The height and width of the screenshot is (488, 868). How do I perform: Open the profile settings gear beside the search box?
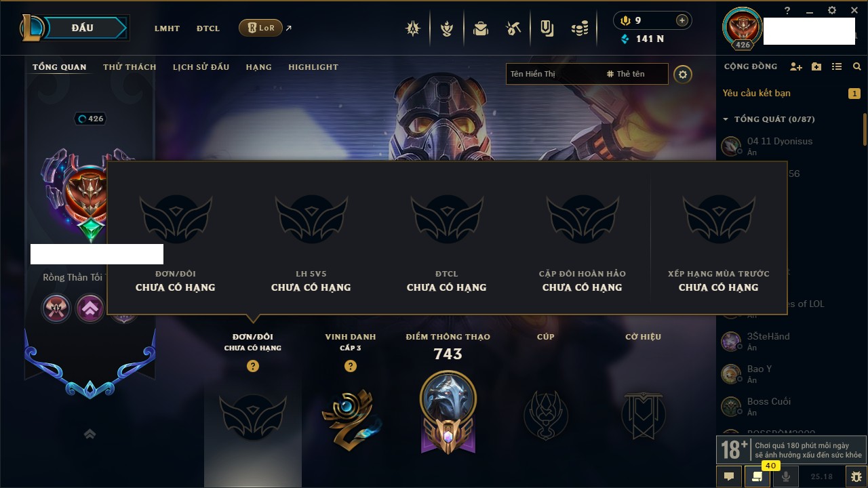coord(683,75)
